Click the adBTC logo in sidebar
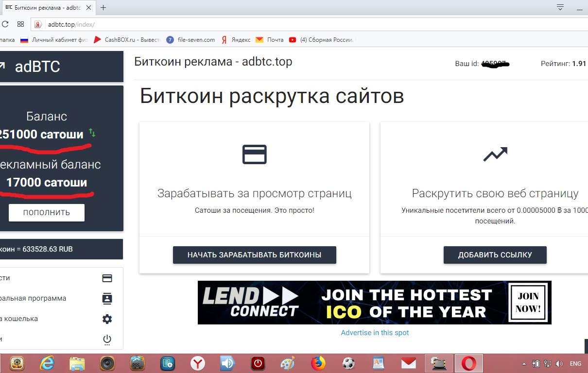The height and width of the screenshot is (373, 588). [x=37, y=67]
